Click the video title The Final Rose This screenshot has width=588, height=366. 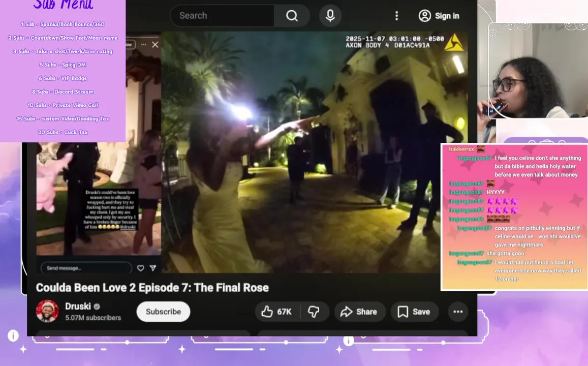[152, 288]
